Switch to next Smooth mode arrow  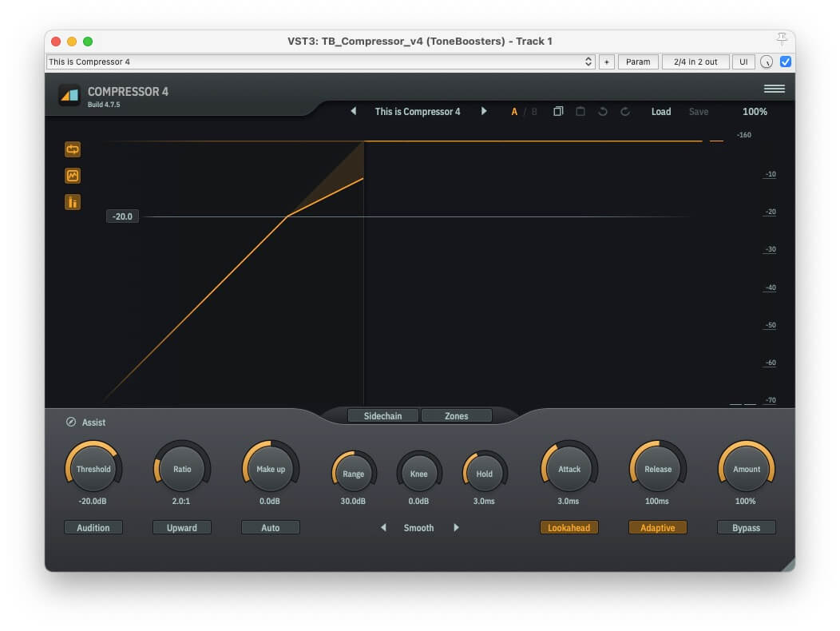456,528
